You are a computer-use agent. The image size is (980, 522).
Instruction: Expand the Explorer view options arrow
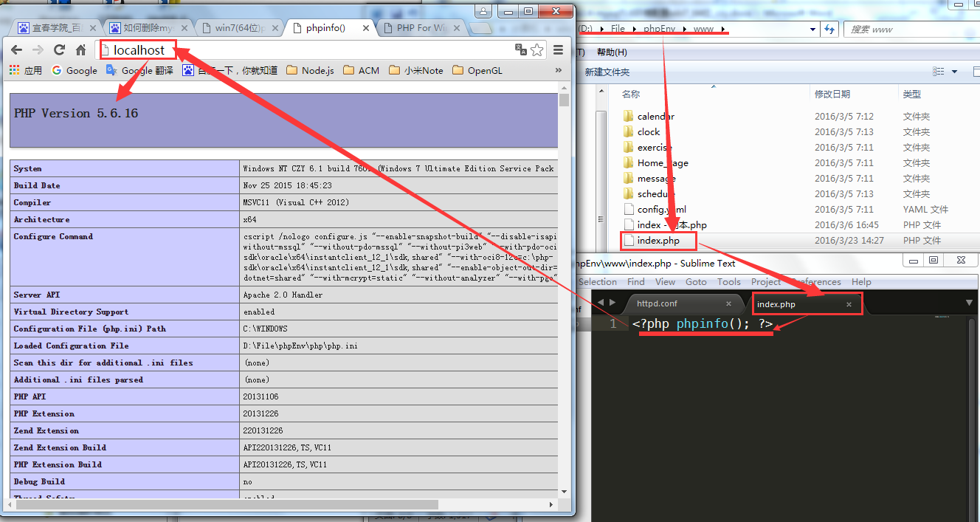tap(954, 72)
